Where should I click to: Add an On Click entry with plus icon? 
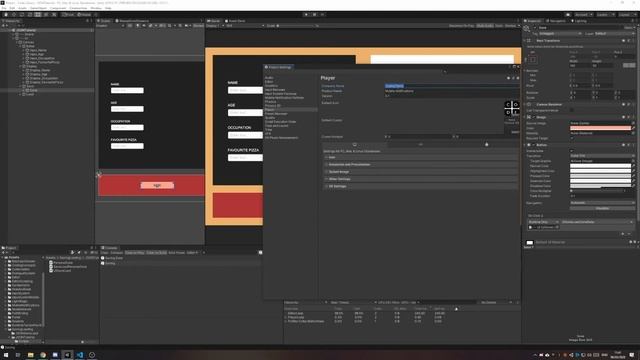(622, 234)
